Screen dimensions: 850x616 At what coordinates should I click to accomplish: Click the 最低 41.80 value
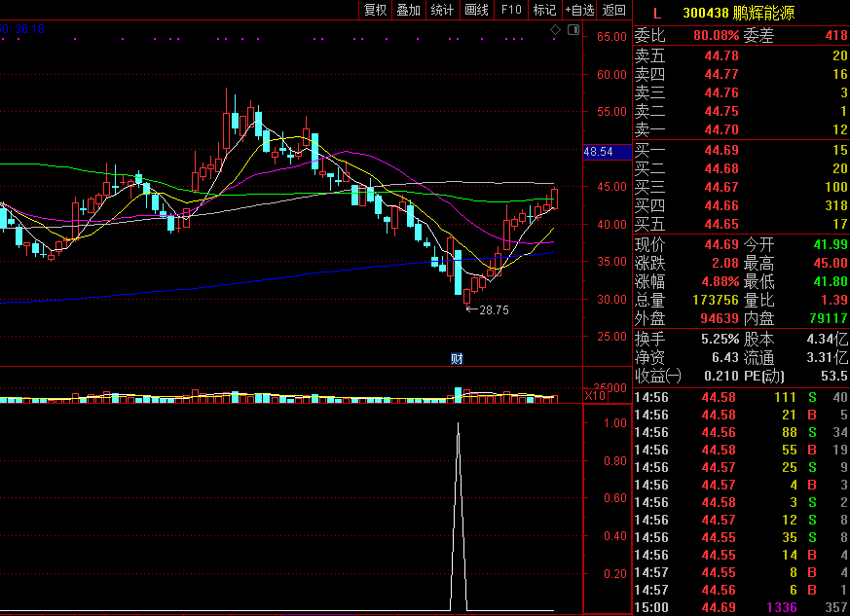[x=831, y=281]
